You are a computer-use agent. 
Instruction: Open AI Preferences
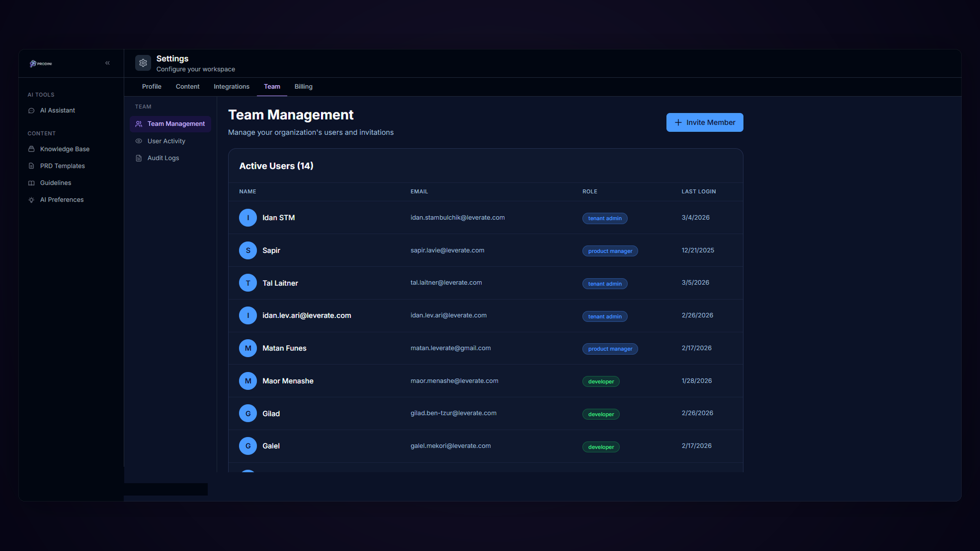[61, 199]
